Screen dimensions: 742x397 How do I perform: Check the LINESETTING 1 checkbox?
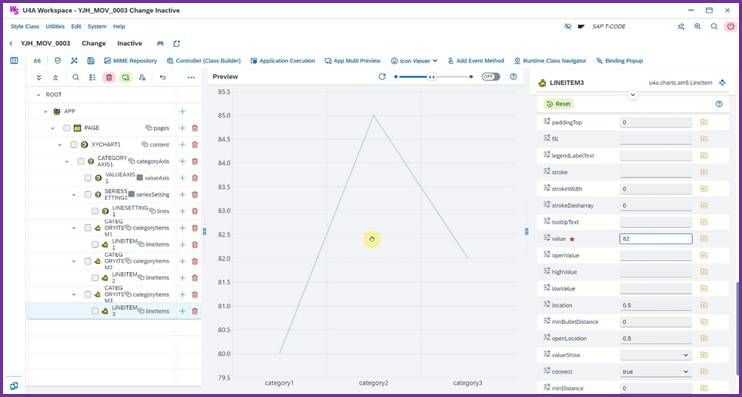pos(95,211)
